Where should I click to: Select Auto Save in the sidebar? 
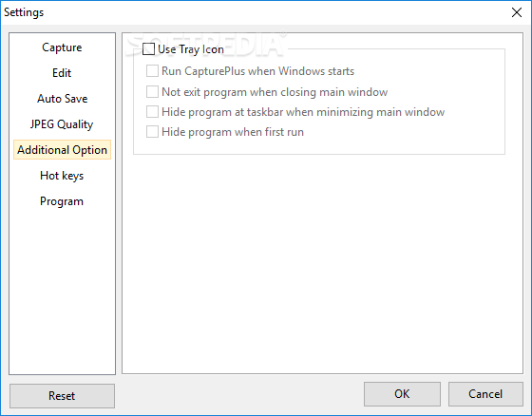click(62, 99)
